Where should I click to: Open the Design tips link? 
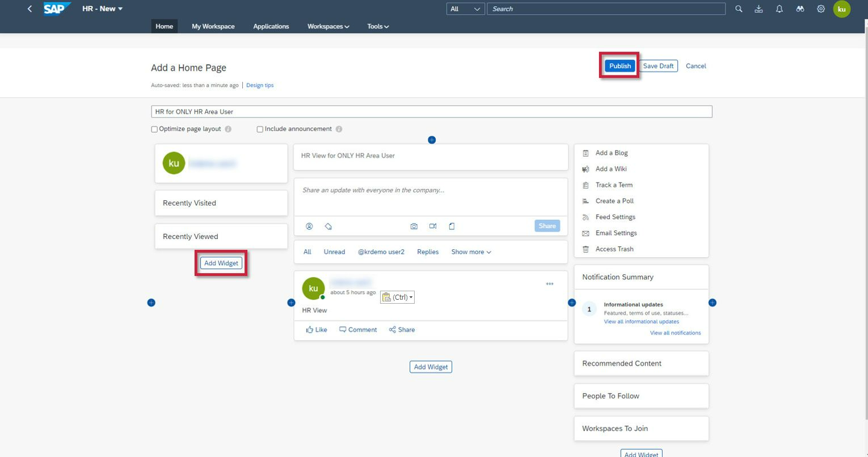pos(260,85)
